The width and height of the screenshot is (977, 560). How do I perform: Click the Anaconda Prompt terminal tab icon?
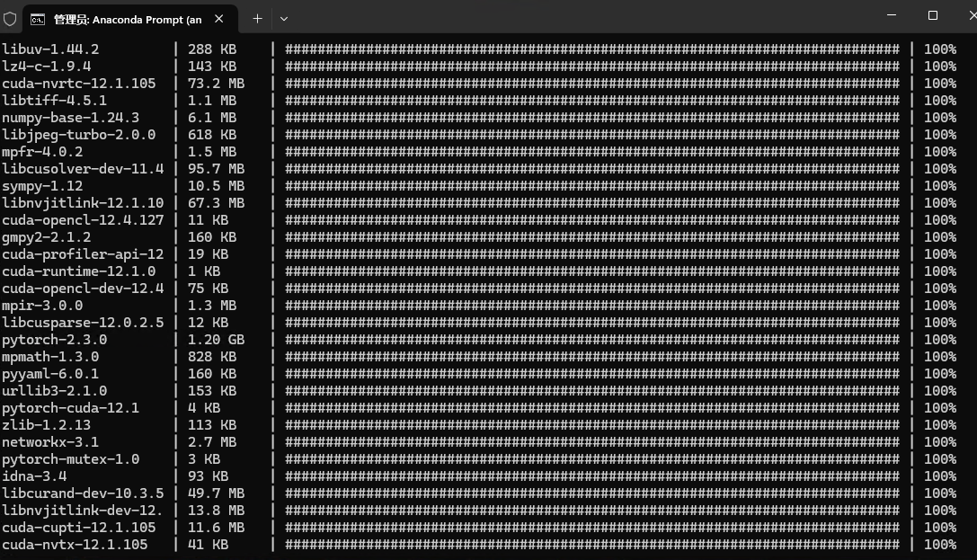[38, 19]
